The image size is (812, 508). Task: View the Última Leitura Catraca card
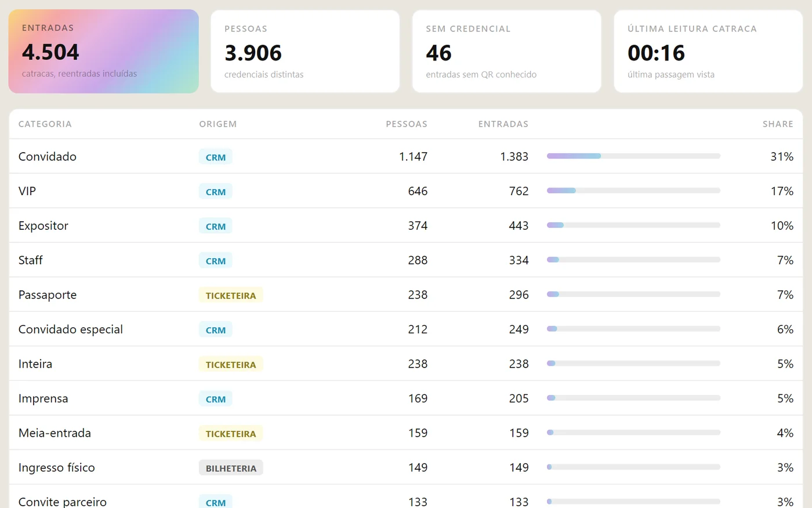(x=708, y=51)
